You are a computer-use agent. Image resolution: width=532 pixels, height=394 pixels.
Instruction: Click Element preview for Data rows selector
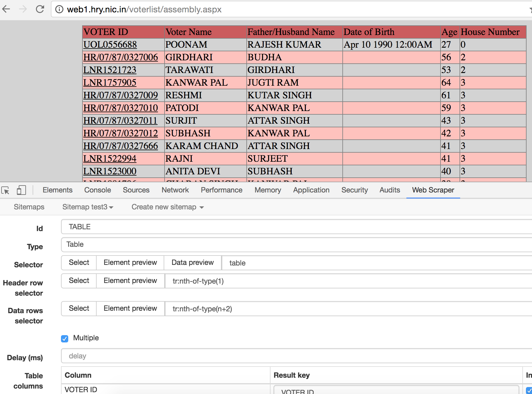tap(130, 309)
